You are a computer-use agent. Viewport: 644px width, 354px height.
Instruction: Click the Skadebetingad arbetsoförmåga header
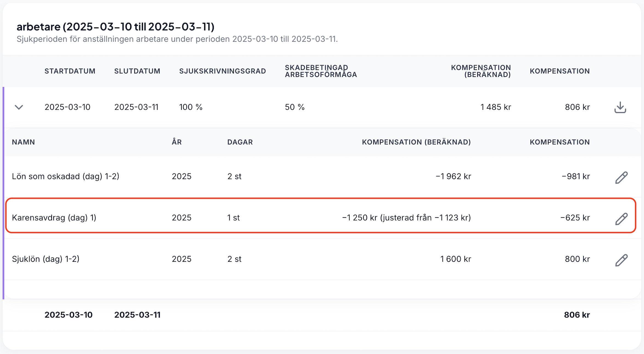coord(321,71)
